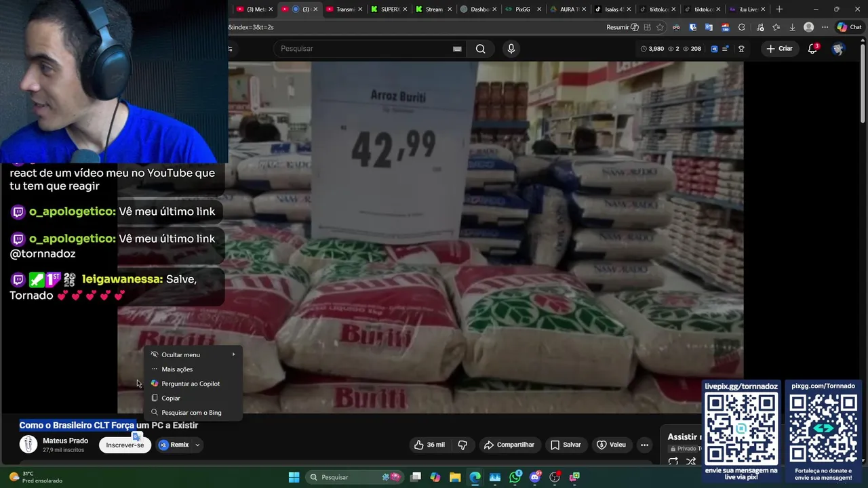Click the 3,980 stats counter

[652, 49]
